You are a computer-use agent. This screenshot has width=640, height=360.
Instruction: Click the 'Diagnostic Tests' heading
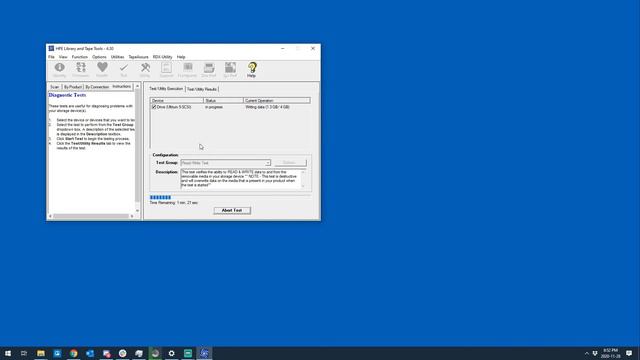pyautogui.click(x=67, y=95)
